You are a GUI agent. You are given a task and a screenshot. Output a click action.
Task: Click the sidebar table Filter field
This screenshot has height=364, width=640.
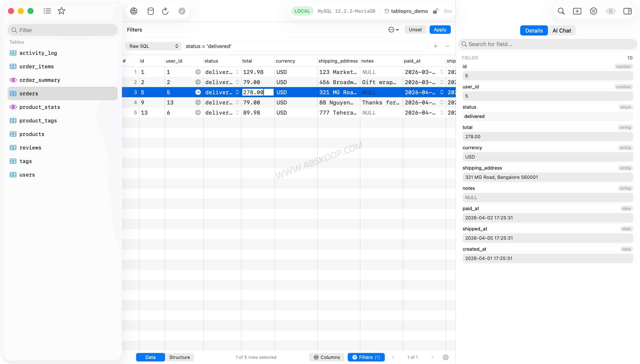tap(63, 30)
